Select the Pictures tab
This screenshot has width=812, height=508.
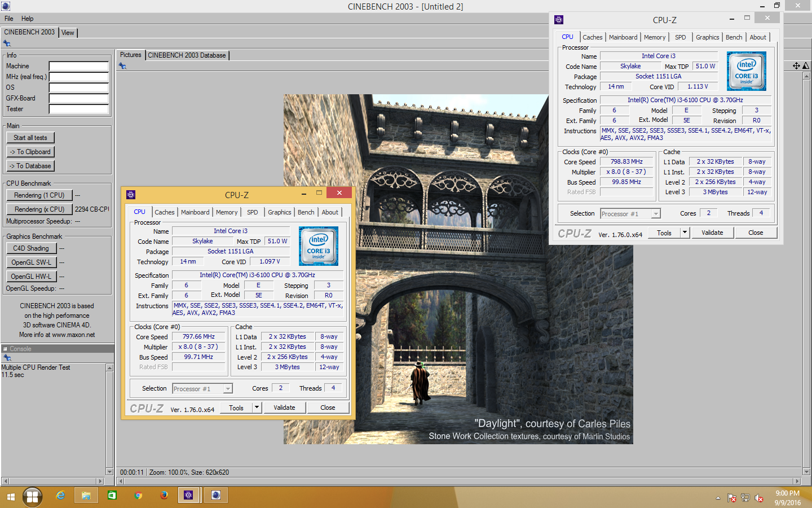pos(131,55)
